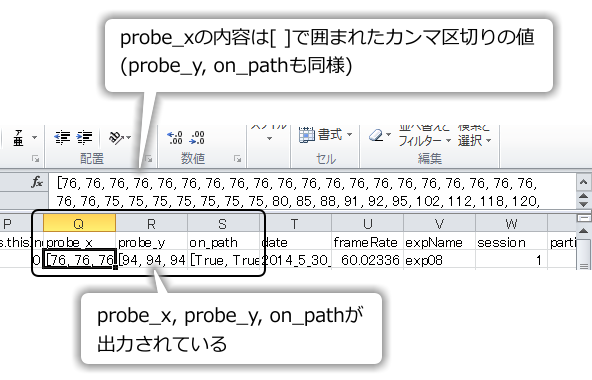This screenshot has width=592, height=380.
Task: Click the text orientation icon
Action: pos(116,137)
